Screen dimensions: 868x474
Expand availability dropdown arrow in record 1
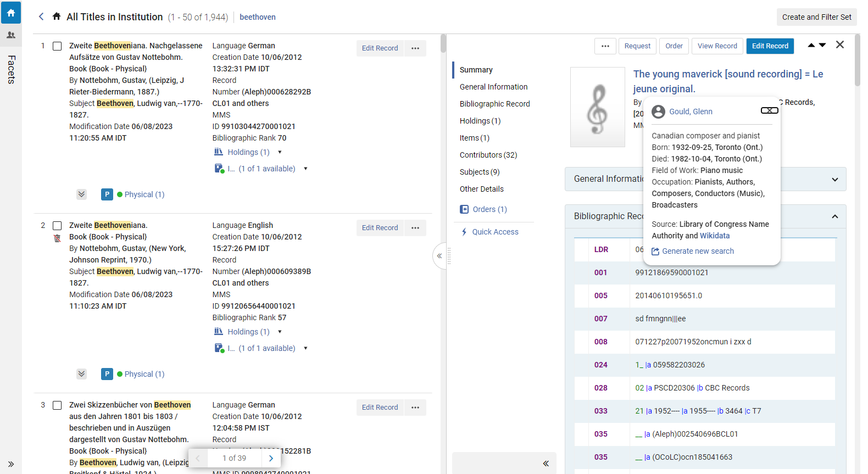pyautogui.click(x=305, y=169)
